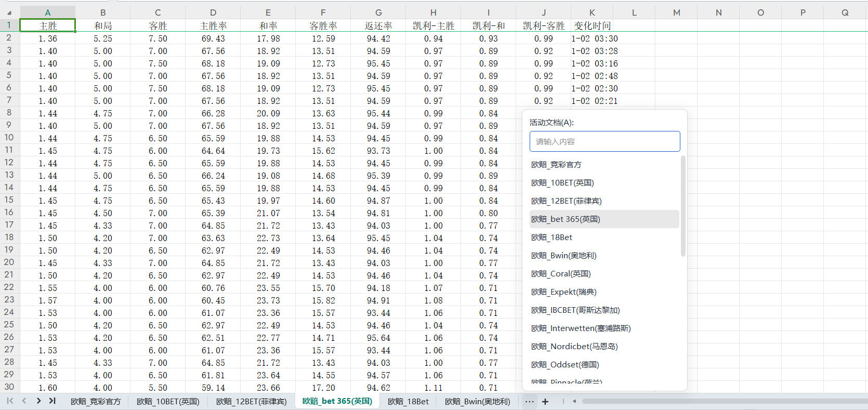Go to next sheet arrow
The width and height of the screenshot is (868, 410).
point(38,401)
